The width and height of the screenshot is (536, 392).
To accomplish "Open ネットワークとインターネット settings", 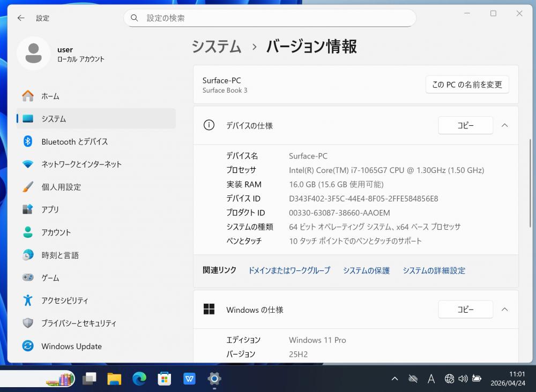I will coord(81,164).
